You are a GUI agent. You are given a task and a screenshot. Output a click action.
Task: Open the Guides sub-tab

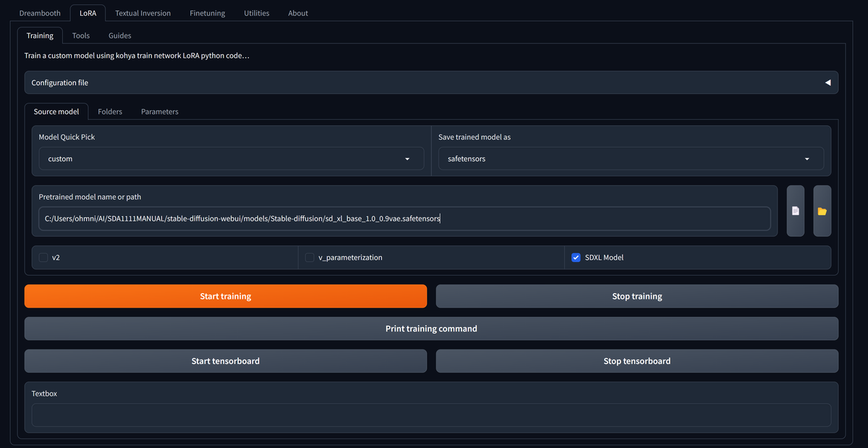tap(120, 35)
